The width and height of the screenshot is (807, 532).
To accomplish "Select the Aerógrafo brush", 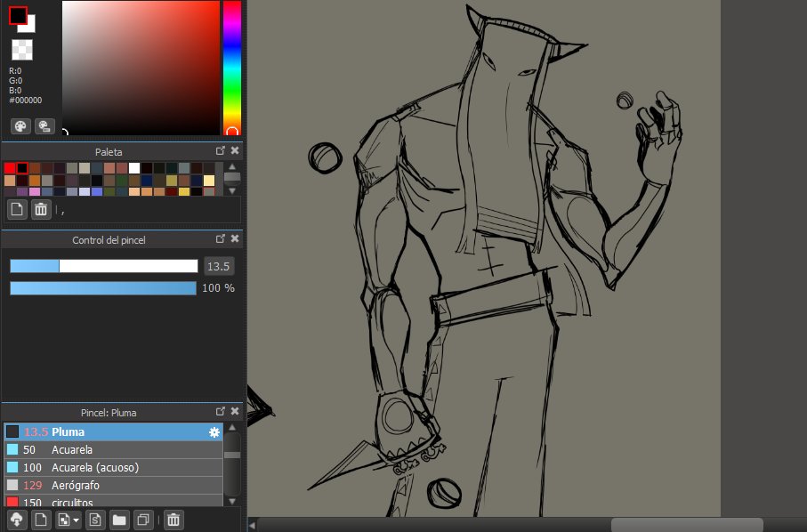I will (x=113, y=485).
